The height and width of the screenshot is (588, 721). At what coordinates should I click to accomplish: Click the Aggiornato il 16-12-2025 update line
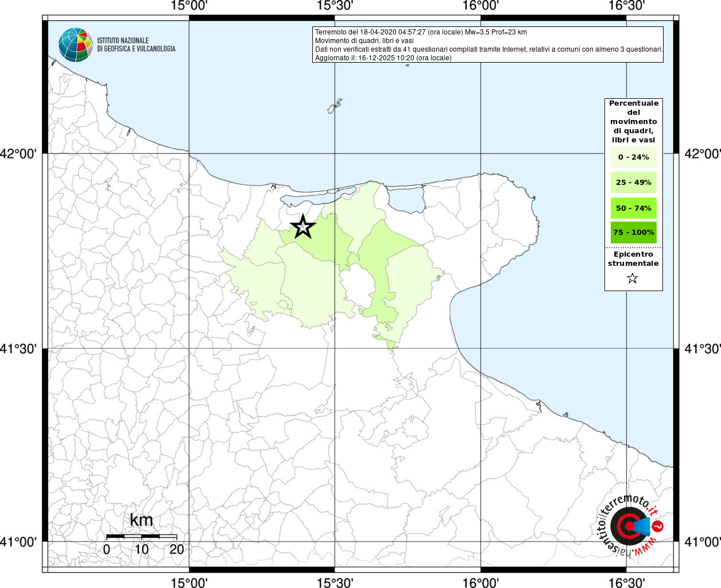click(383, 58)
